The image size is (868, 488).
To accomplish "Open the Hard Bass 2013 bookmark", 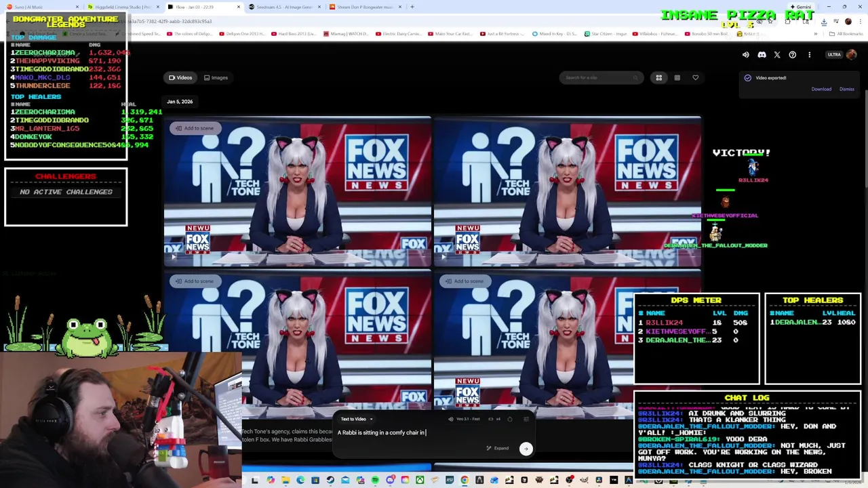I will pyautogui.click(x=295, y=34).
